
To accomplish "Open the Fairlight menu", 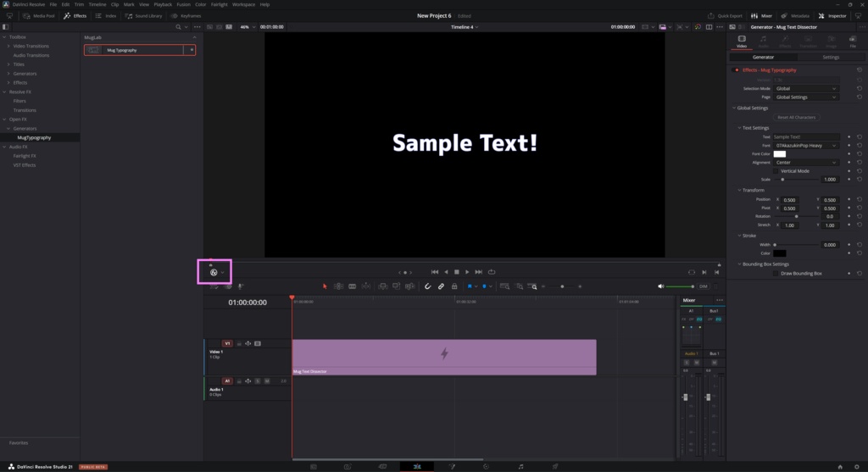I will [220, 4].
